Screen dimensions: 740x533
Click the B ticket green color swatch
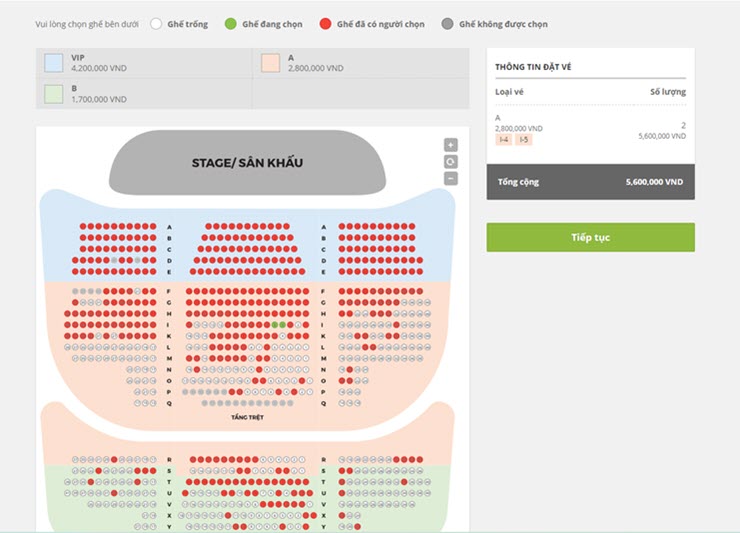click(53, 94)
